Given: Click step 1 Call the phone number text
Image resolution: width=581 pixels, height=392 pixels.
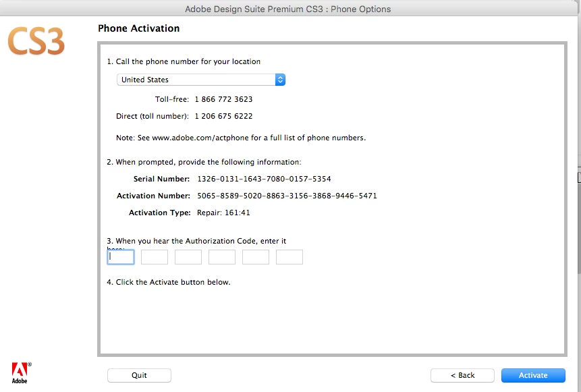Looking at the screenshot, I should 184,61.
